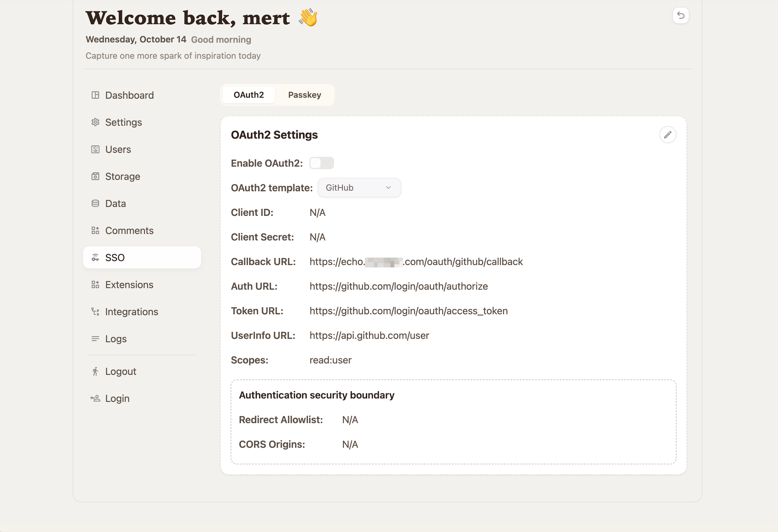
Task: Open the OAuth2 template GitHub dropdown
Action: click(x=359, y=188)
